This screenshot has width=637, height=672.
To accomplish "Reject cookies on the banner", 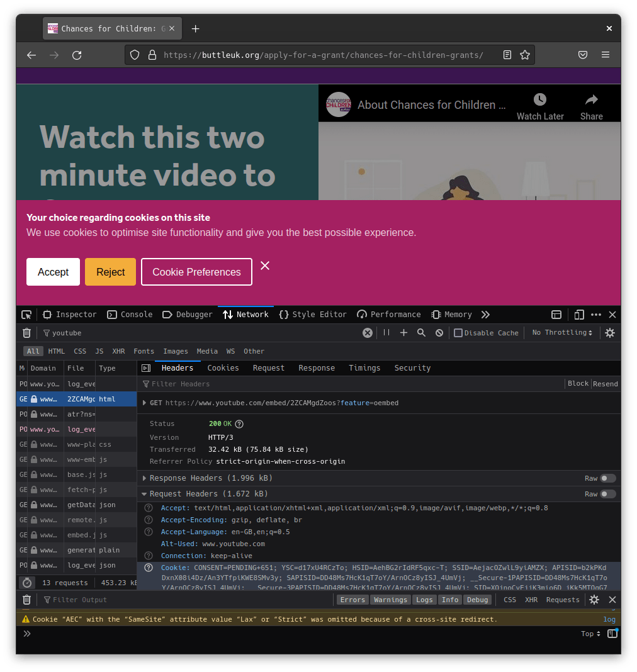I will [x=111, y=272].
